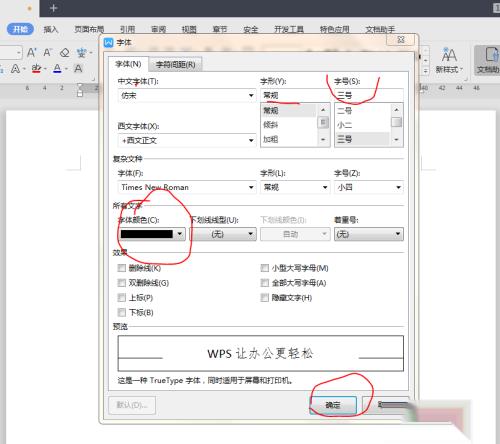Viewport: 500px width, 444px height.
Task: Click the Default (默认) button
Action: [x=132, y=405]
